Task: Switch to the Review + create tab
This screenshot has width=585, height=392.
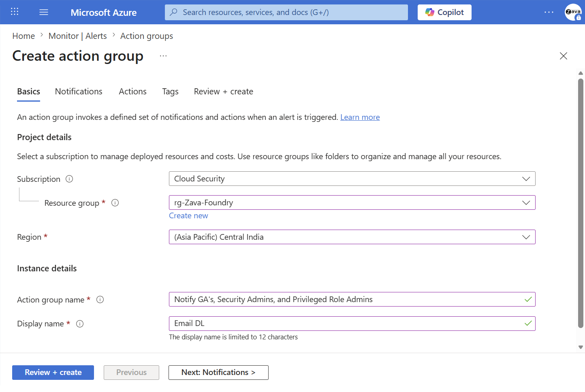Action: 224,92
